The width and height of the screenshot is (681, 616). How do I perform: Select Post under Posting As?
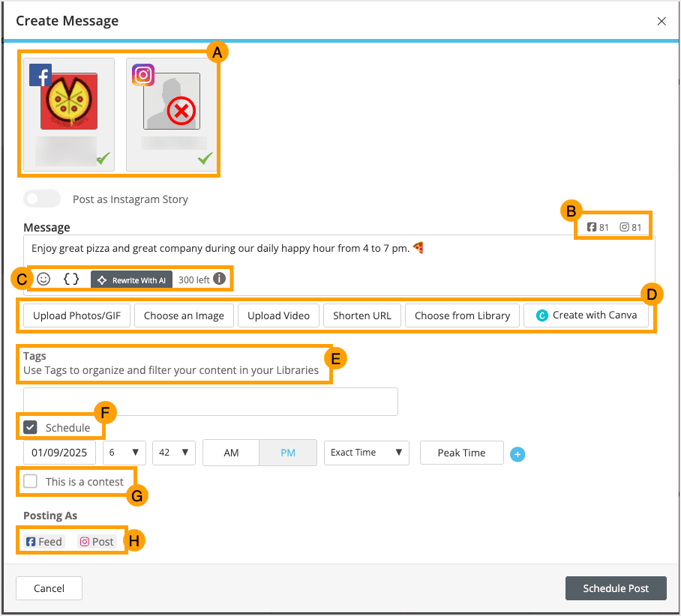click(x=97, y=541)
